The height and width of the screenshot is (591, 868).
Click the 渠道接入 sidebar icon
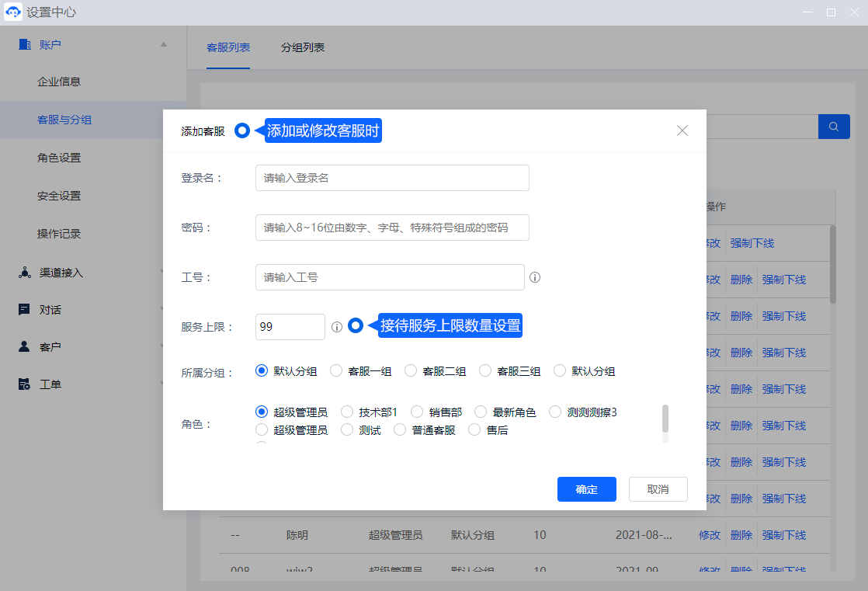click(24, 273)
